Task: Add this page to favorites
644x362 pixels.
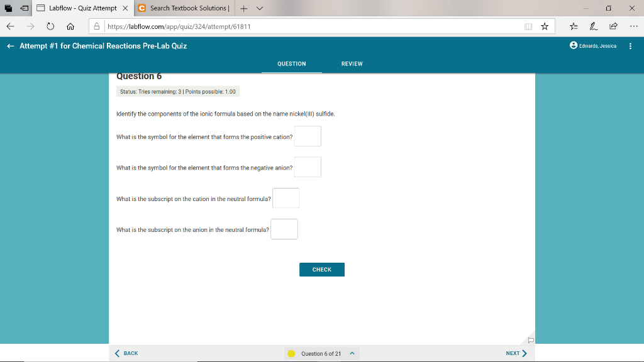Action: coord(545,26)
